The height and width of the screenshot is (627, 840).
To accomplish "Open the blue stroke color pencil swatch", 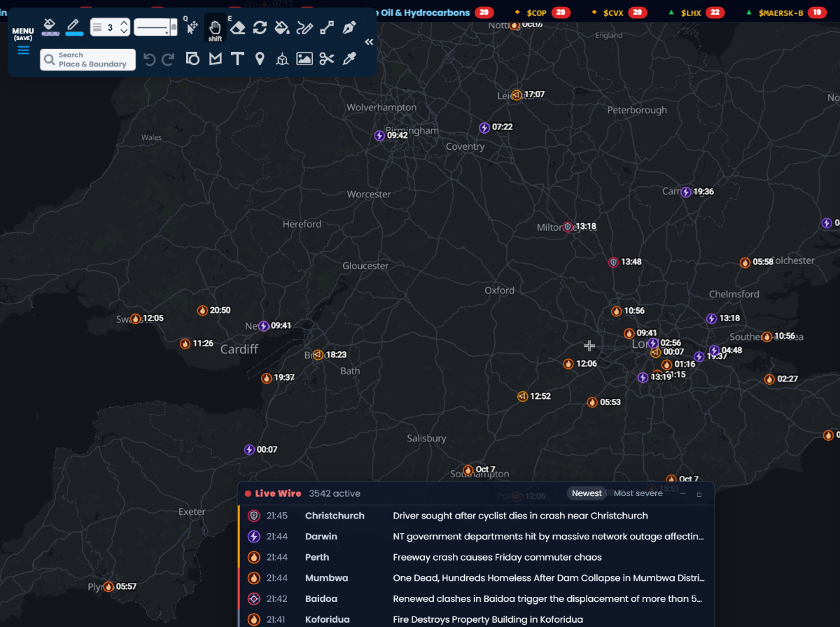I will point(73,27).
